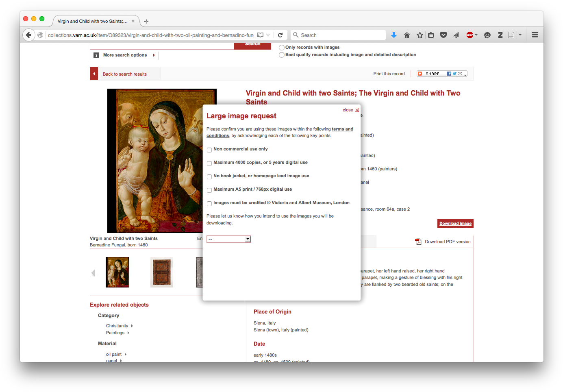The image size is (563, 392).
Task: Click the Zotero Z icon
Action: coord(500,35)
